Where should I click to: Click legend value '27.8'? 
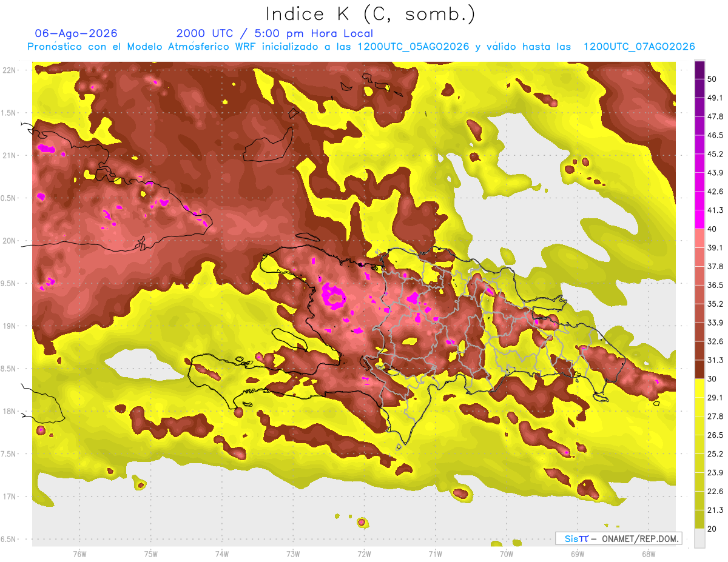coord(715,416)
